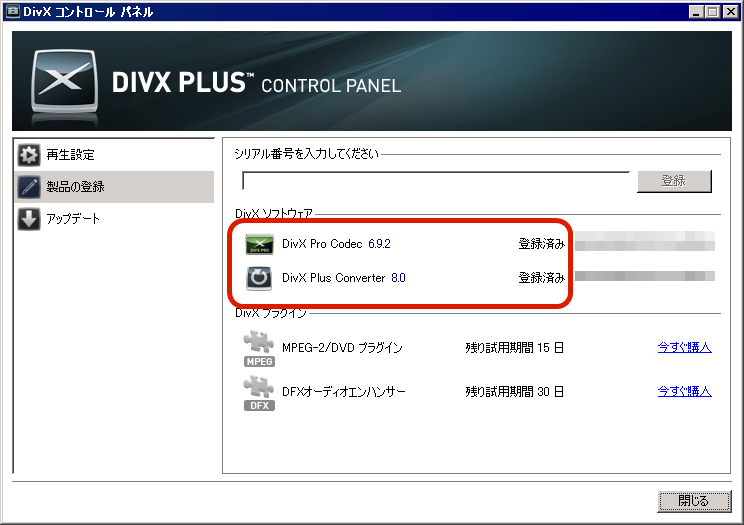This screenshot has height=525, width=744.
Task: Click the pencil icon for 製品の登録
Action: (x=29, y=187)
